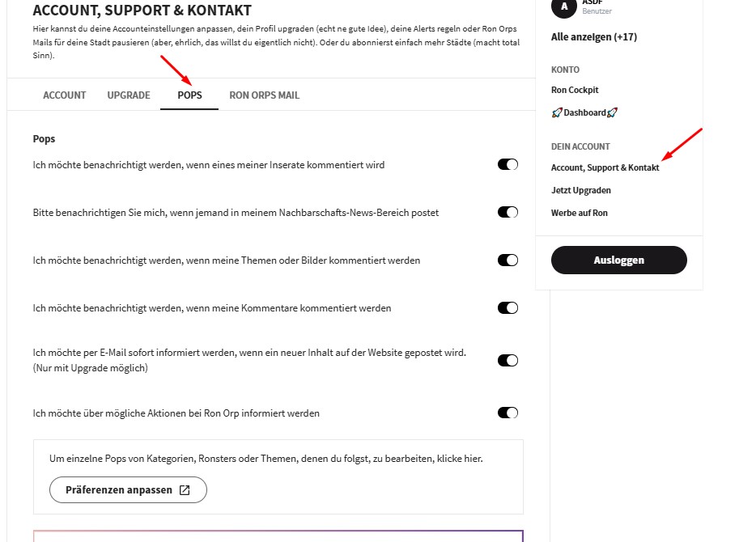Click the Jetzt Upgraden sidebar link
Image resolution: width=756 pixels, height=542 pixels.
point(580,191)
